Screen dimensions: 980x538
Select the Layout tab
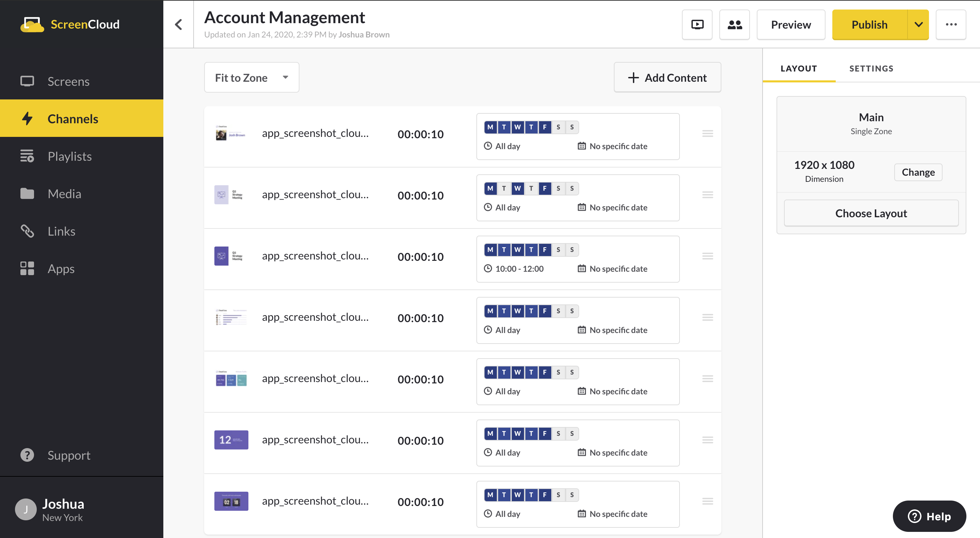click(799, 68)
